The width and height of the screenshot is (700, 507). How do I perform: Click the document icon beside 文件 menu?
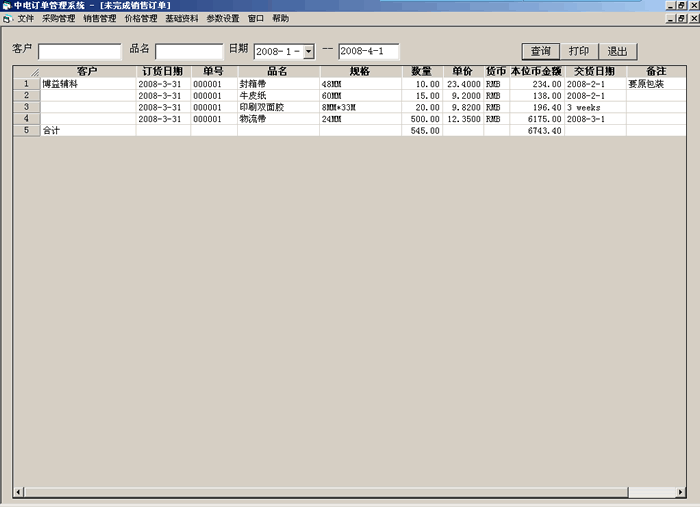[x=7, y=18]
